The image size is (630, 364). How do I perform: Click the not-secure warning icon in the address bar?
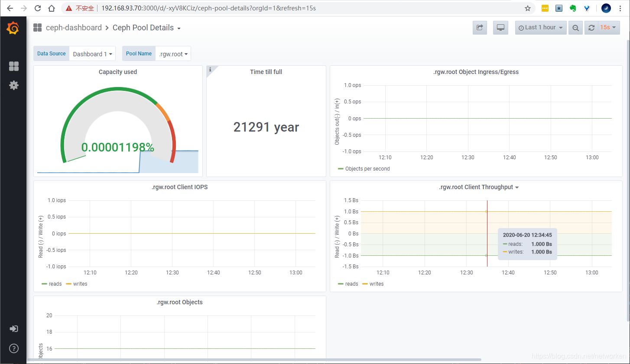pos(68,8)
